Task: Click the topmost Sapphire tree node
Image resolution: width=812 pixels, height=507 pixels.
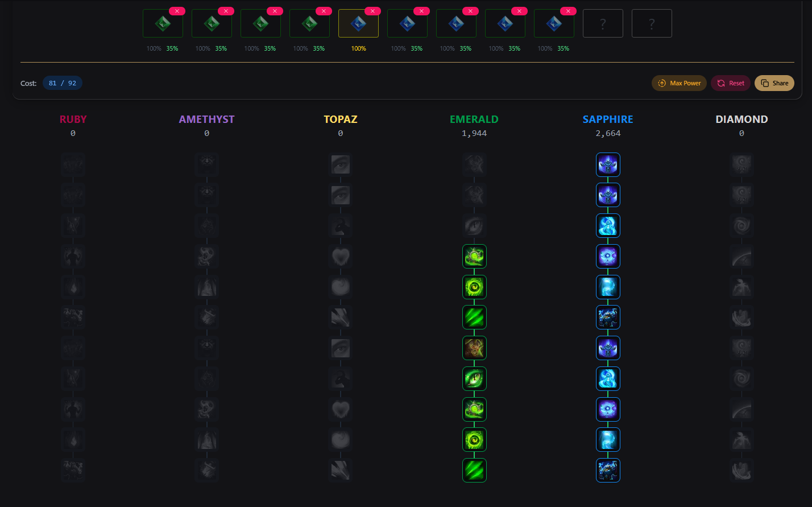Action: click(x=608, y=165)
